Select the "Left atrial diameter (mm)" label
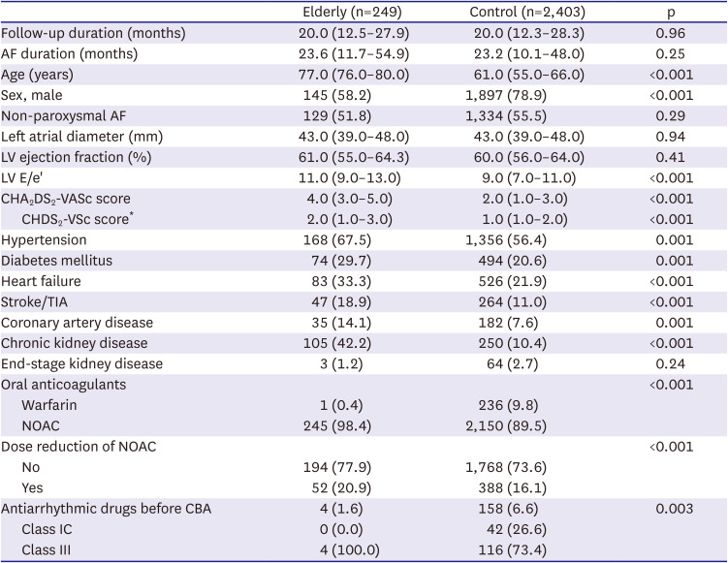The image size is (728, 563). [x=83, y=136]
